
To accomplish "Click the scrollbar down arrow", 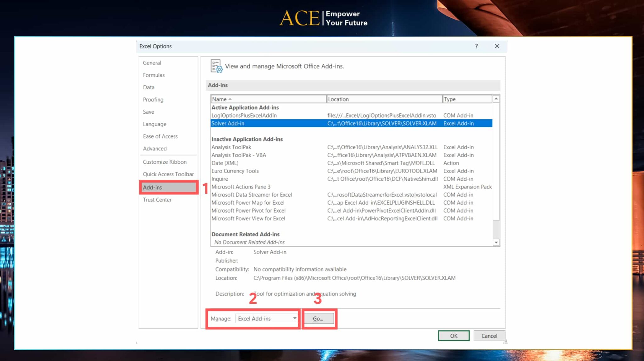I will [496, 242].
